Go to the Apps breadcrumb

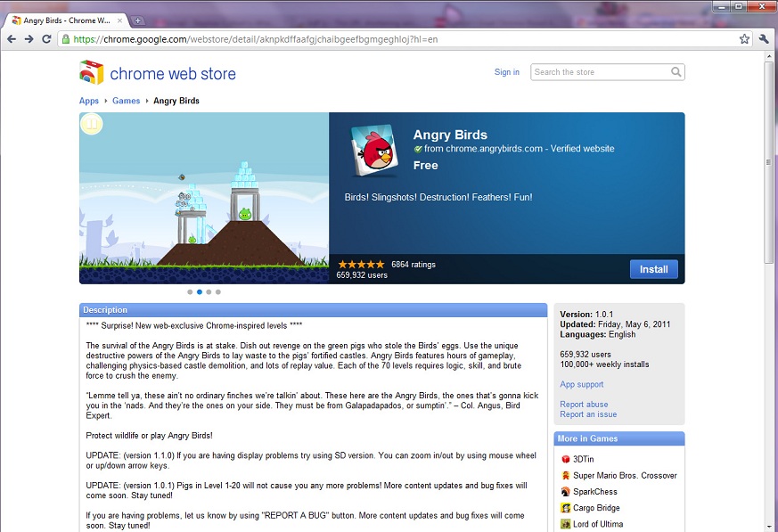click(89, 101)
